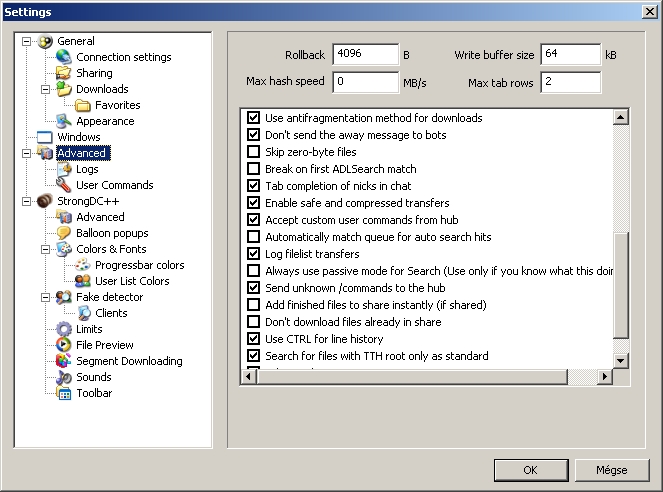The height and width of the screenshot is (492, 663).
Task: Uncheck Log filelist transfers option
Action: pyautogui.click(x=253, y=254)
